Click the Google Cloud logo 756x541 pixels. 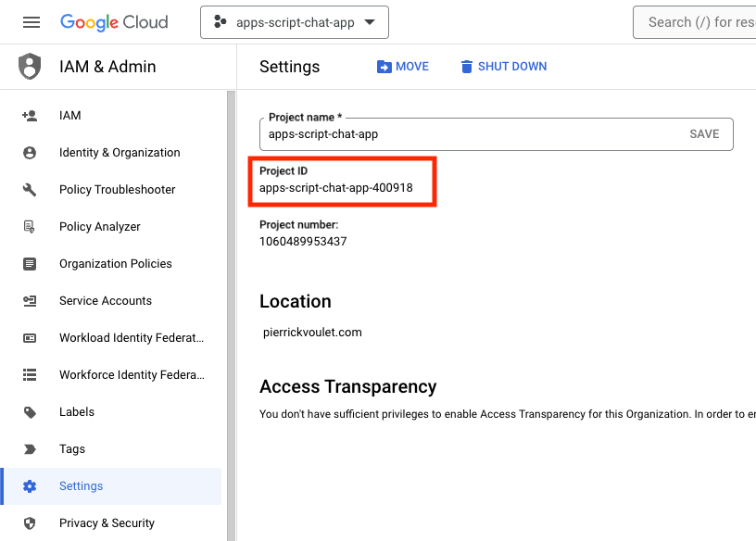[x=114, y=22]
